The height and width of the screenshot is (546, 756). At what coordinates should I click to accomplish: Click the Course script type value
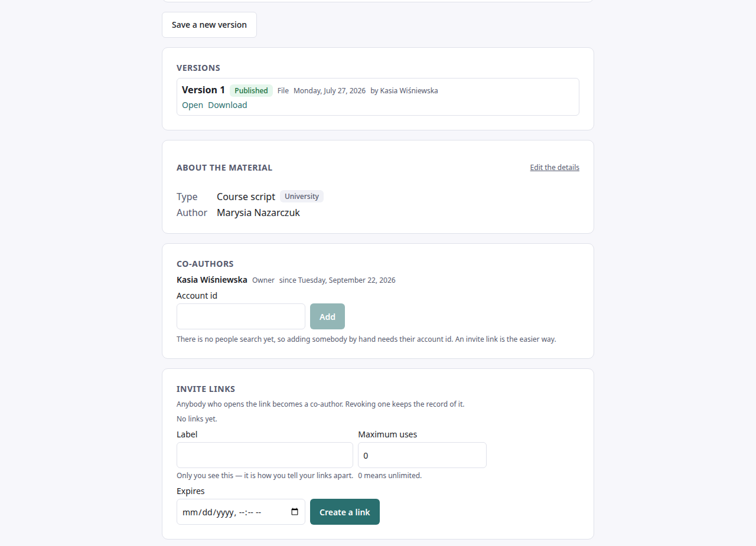(246, 197)
